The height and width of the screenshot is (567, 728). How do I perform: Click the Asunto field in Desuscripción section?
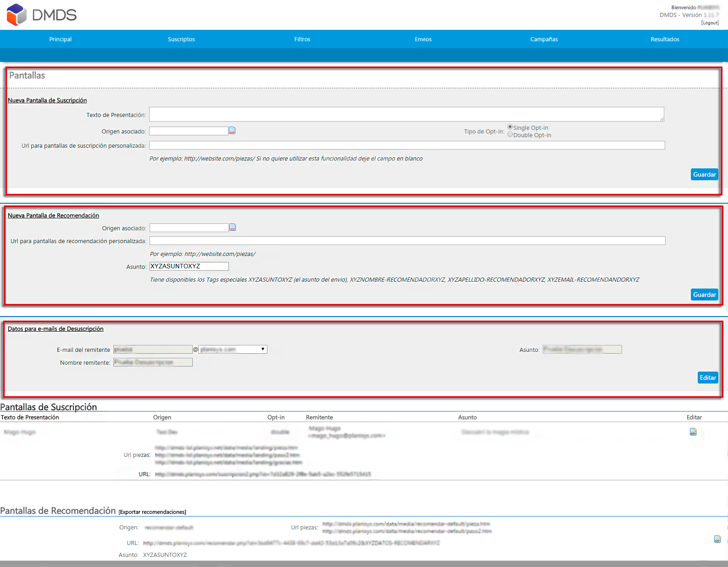582,350
